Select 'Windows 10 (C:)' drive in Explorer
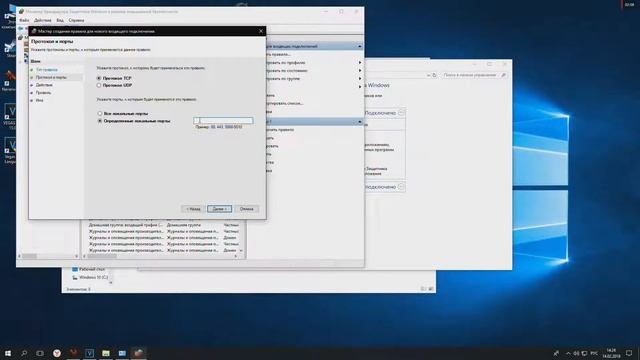This screenshot has height=360, width=640. coord(90,278)
